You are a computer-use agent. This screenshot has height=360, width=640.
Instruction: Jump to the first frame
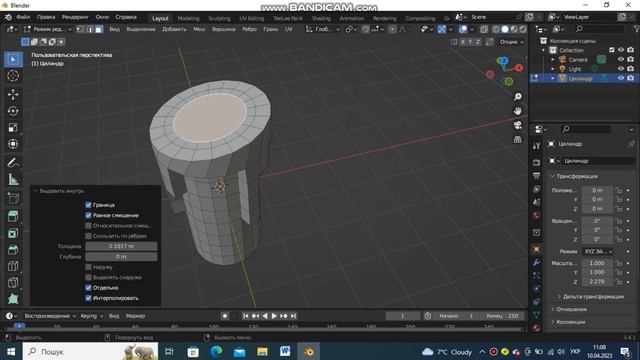(246, 316)
